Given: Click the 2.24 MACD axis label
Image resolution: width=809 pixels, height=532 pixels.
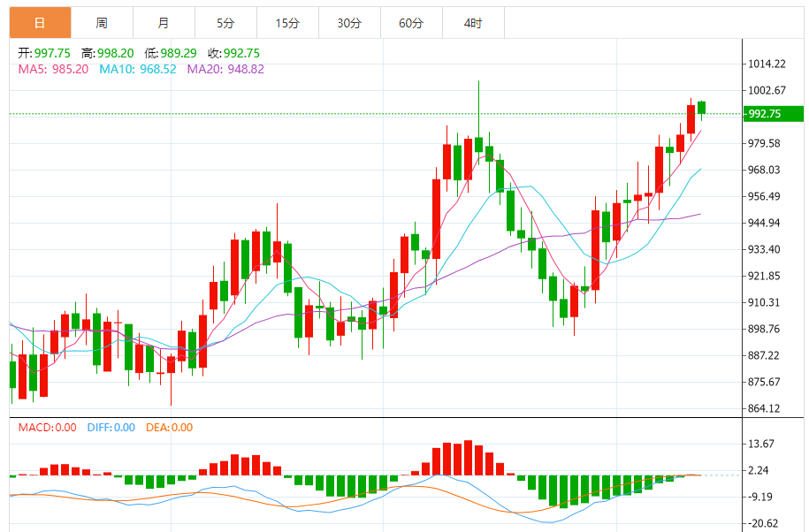Looking at the screenshot, I should (759, 470).
